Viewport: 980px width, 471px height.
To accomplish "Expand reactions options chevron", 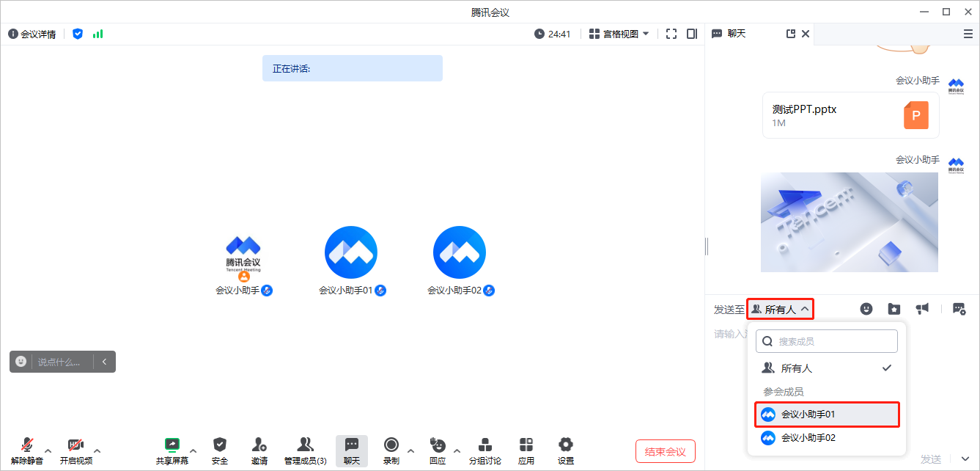I will pyautogui.click(x=457, y=450).
